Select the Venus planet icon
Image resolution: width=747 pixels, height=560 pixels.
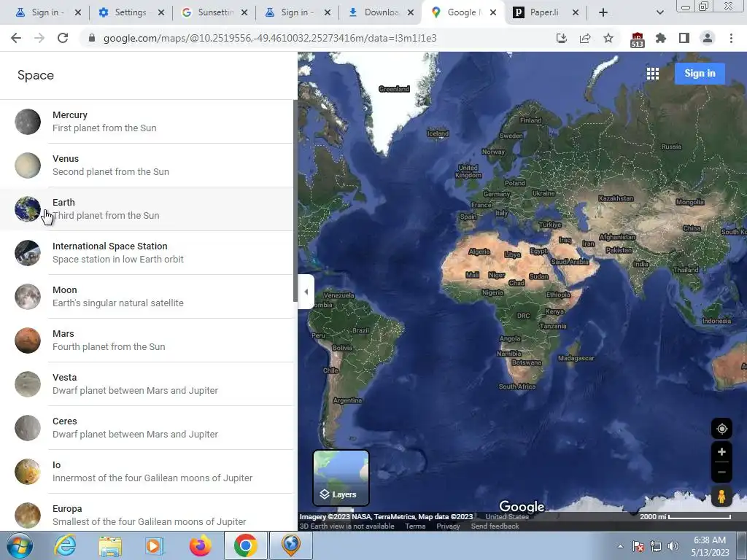(x=28, y=166)
